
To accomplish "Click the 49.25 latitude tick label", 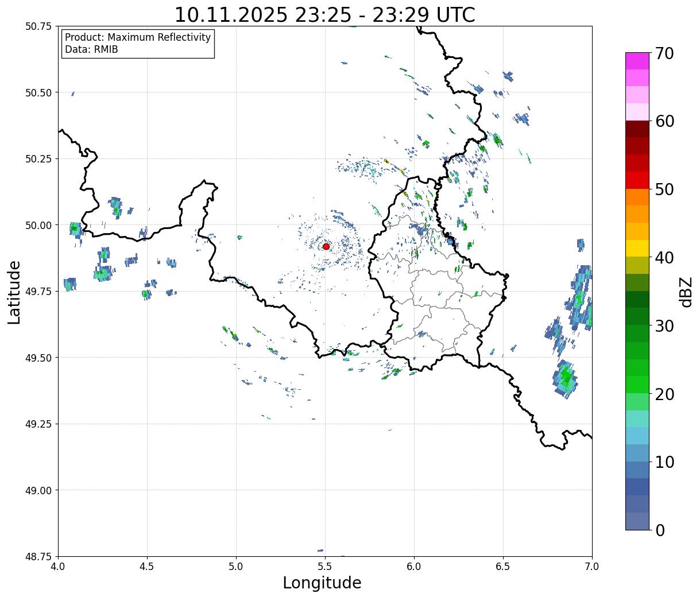I will point(38,424).
